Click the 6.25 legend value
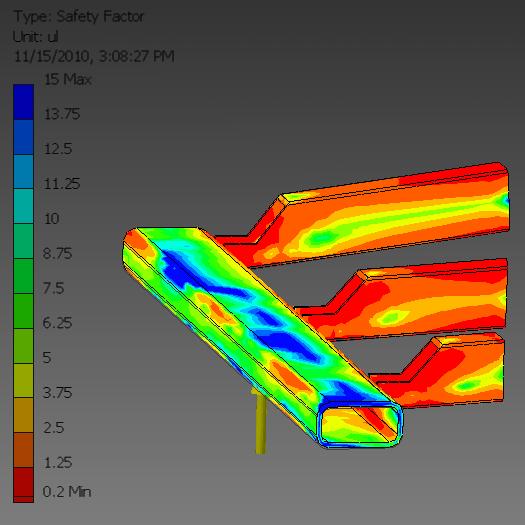The image size is (525, 525). click(57, 323)
